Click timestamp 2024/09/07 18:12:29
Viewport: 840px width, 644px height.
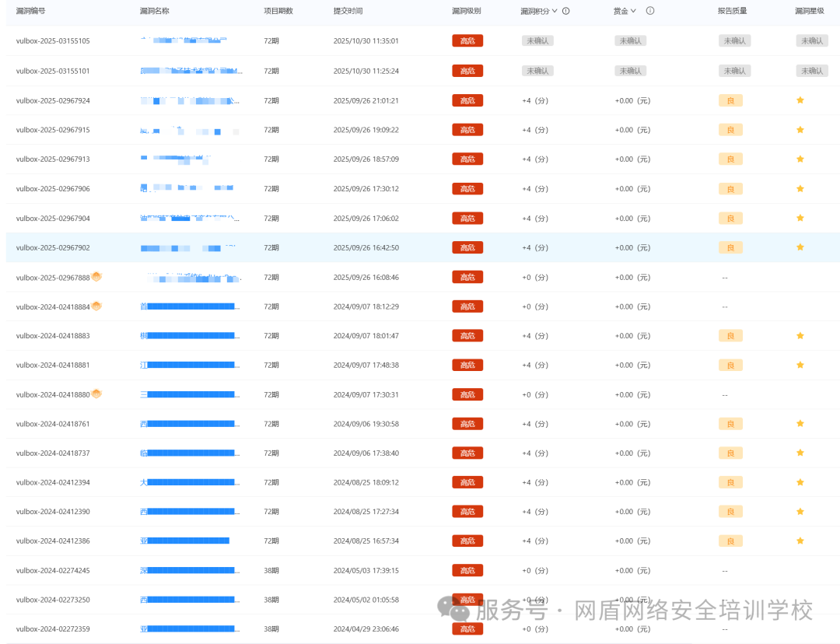pyautogui.click(x=366, y=306)
